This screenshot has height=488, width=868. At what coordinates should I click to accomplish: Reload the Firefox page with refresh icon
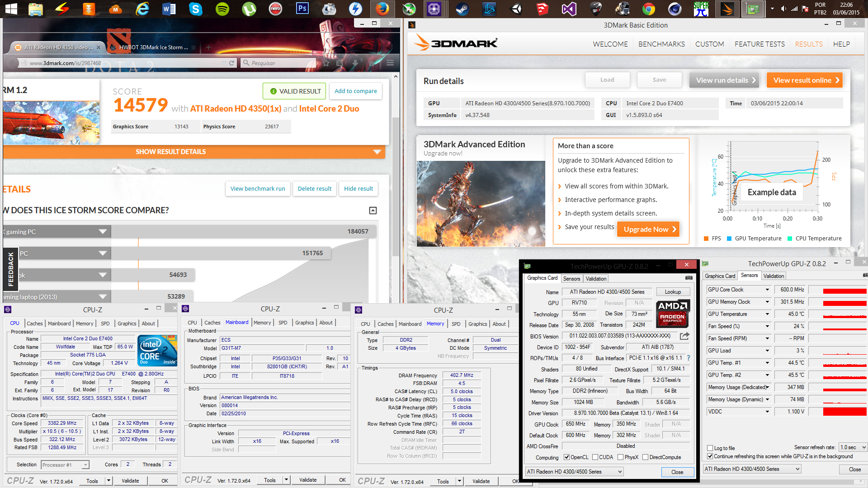[x=232, y=63]
